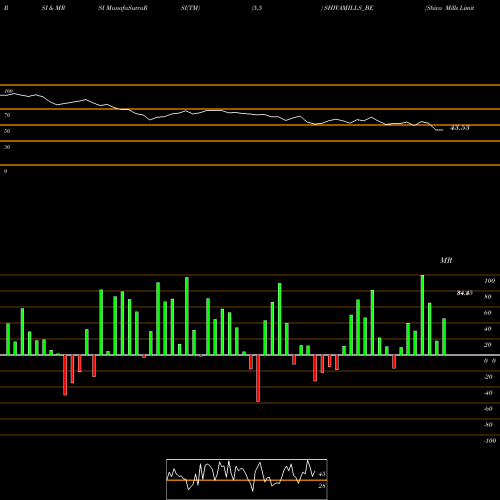Click the MR value label 84.45
500x500 pixels.
pos(465,293)
